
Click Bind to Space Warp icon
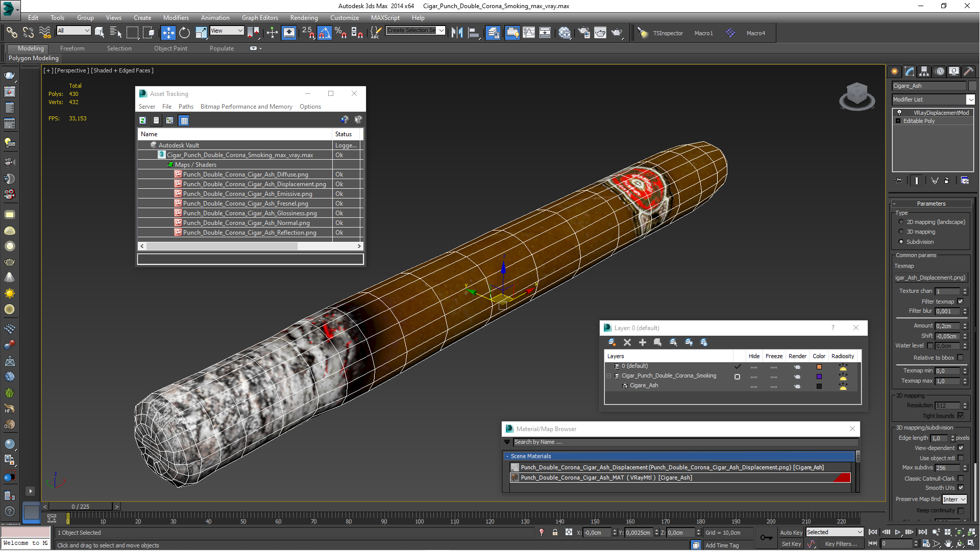[x=45, y=33]
